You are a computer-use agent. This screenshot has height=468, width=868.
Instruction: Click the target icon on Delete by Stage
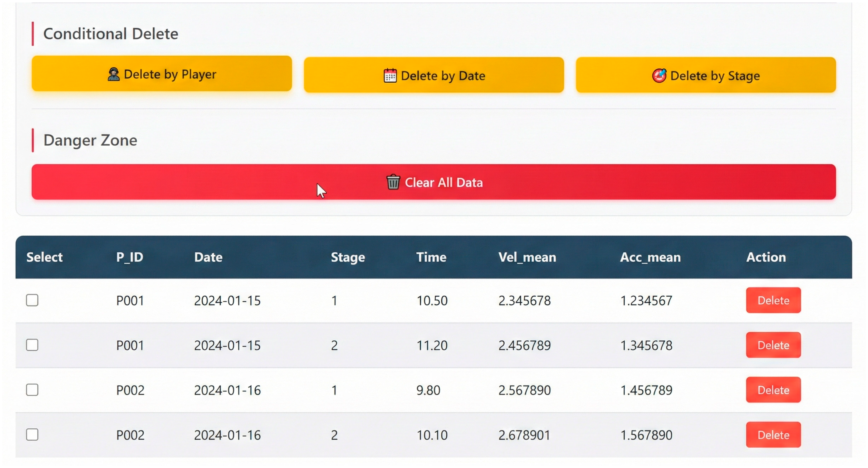click(659, 76)
